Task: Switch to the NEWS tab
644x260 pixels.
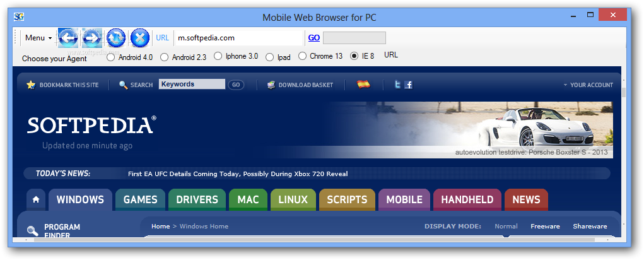Action: coord(526,199)
